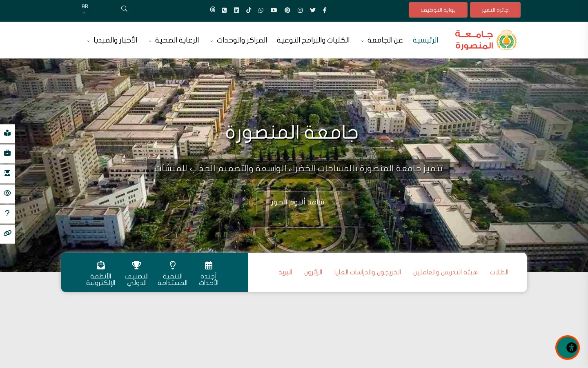Screen dimensions: 588x368
Task: Click the hero caption about green spaces
Action: pos(298,168)
